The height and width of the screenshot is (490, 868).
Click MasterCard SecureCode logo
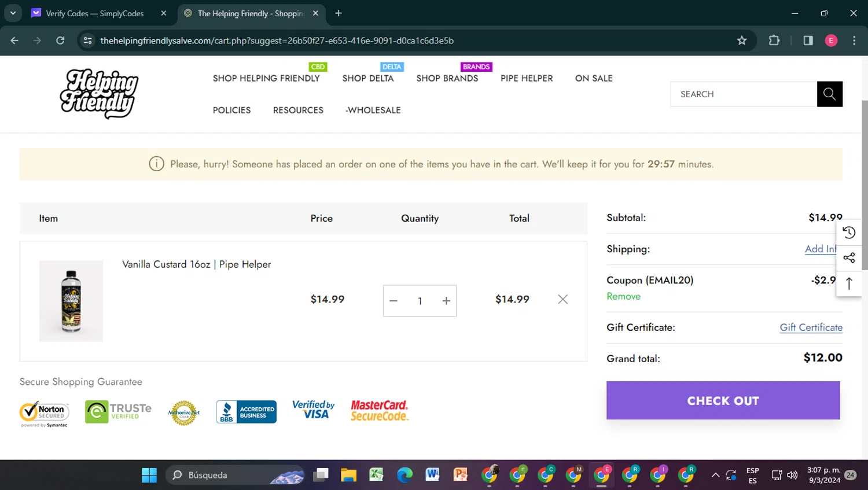(380, 410)
